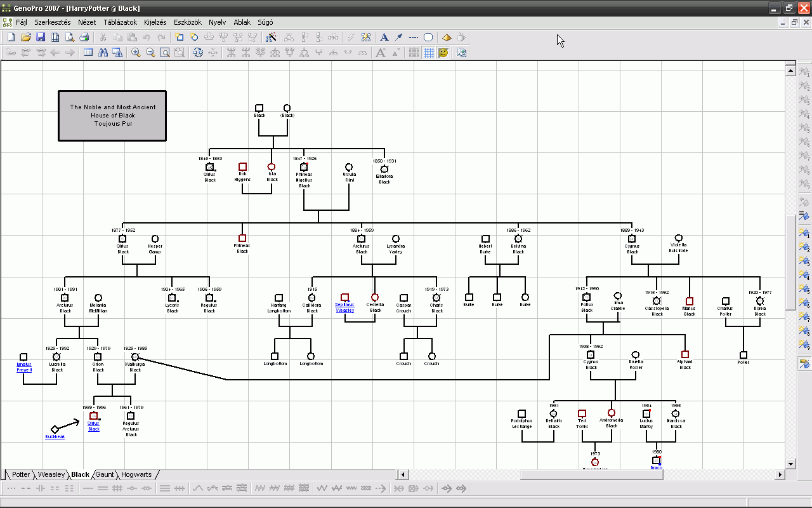Follow the Septimus Weasley hyperlink

pos(344,307)
